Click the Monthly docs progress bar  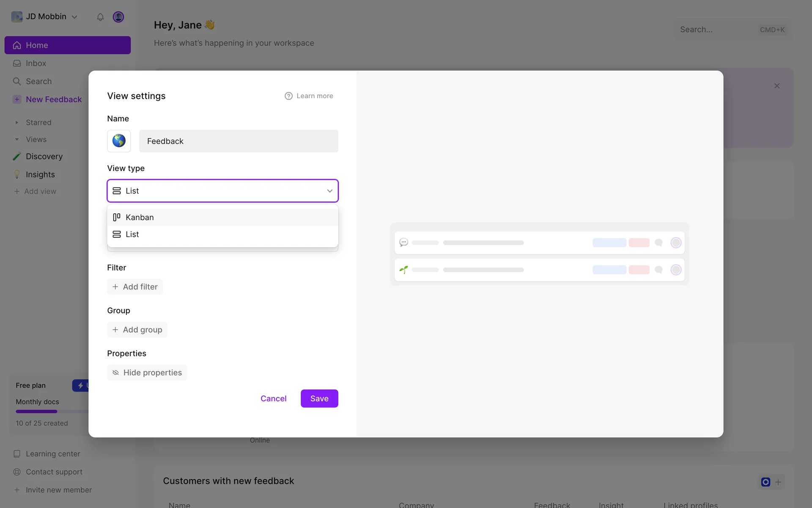52,411
